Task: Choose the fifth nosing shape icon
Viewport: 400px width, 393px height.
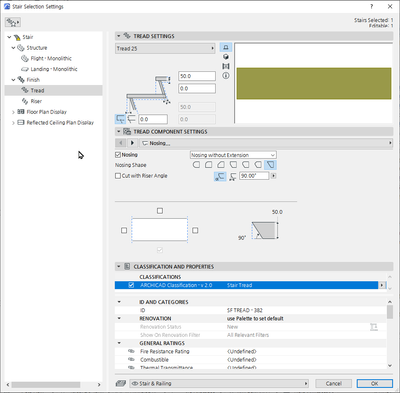Action: [x=246, y=165]
